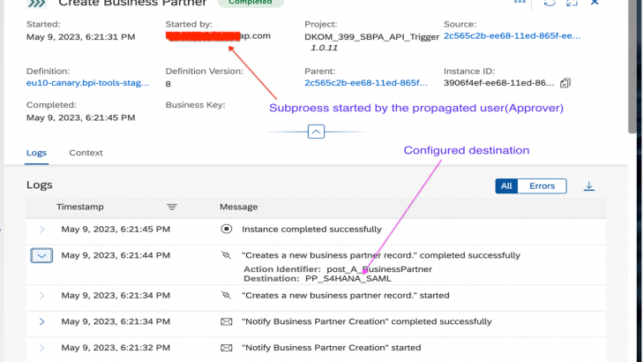Click the action icon beside 'record." started'
Viewport: 644px width, 362px height.
227,296
